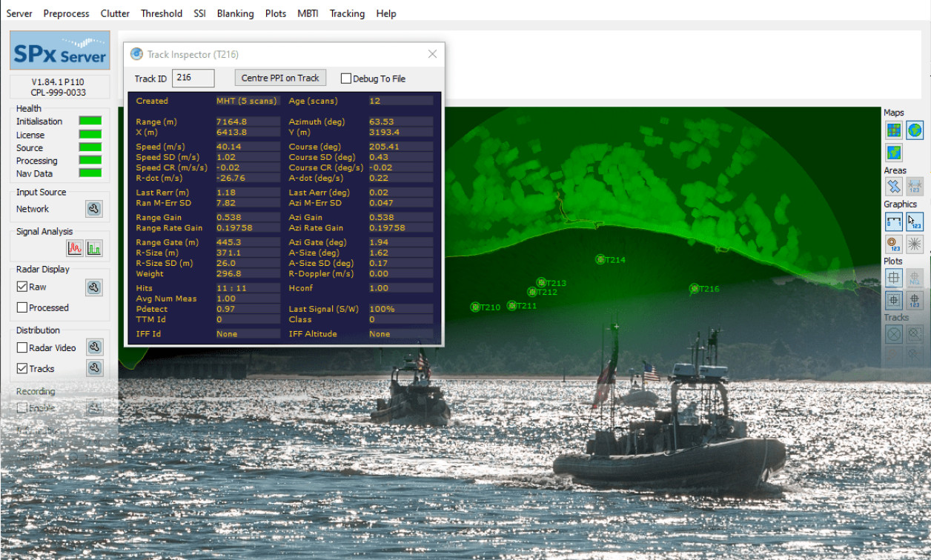Toggle the boxed crosshair plots icon
931x560 pixels.
coord(894,300)
